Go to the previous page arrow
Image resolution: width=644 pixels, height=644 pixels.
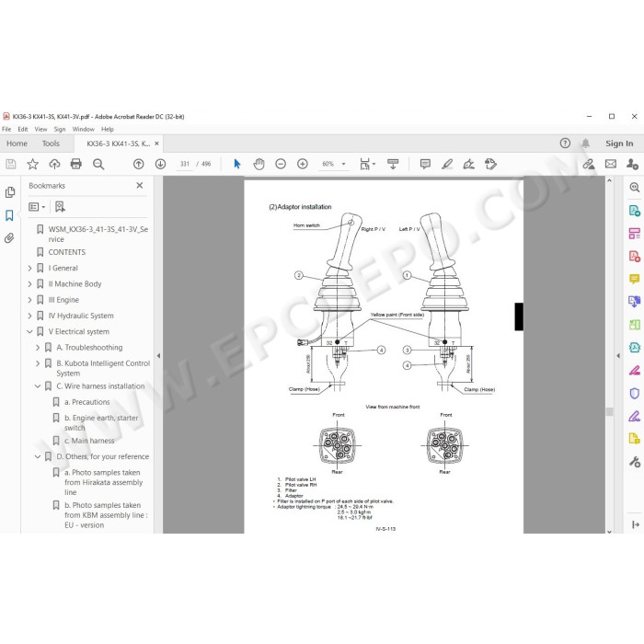(x=138, y=165)
